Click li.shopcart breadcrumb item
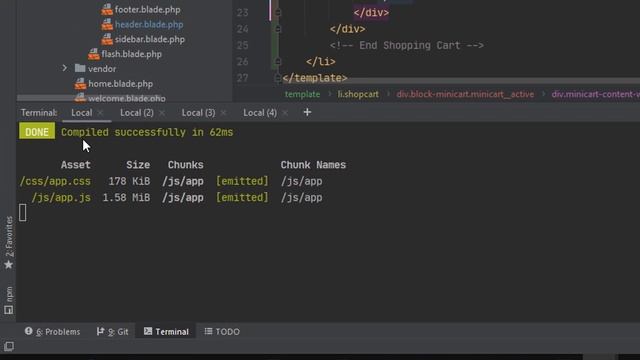This screenshot has height=360, width=640. tap(358, 94)
